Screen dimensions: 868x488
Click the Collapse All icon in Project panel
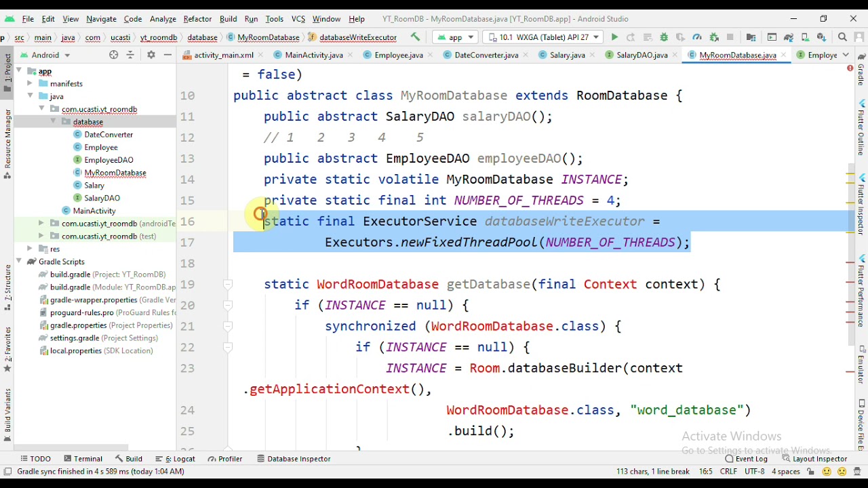tap(130, 55)
